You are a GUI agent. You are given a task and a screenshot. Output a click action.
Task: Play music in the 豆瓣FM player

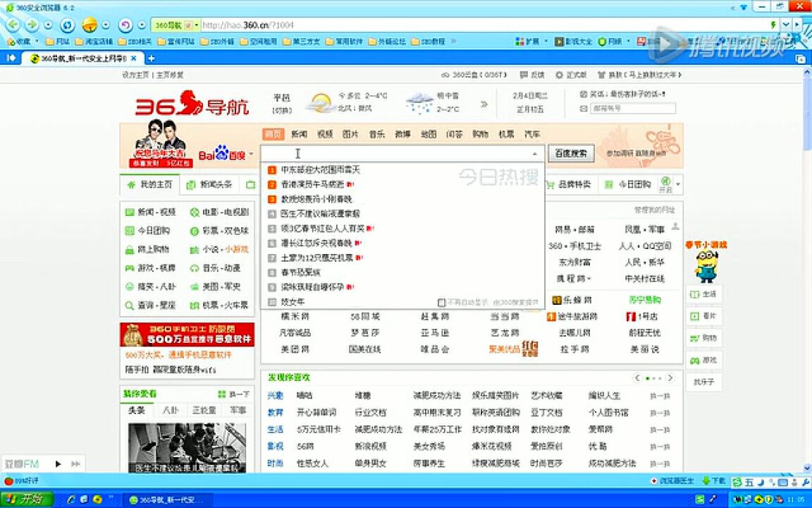(58, 464)
